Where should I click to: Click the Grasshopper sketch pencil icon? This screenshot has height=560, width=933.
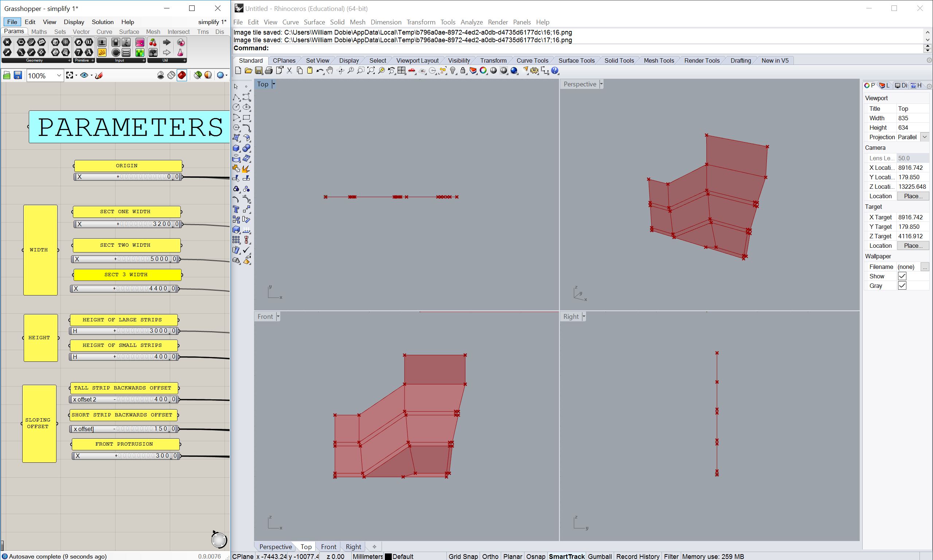tap(99, 75)
